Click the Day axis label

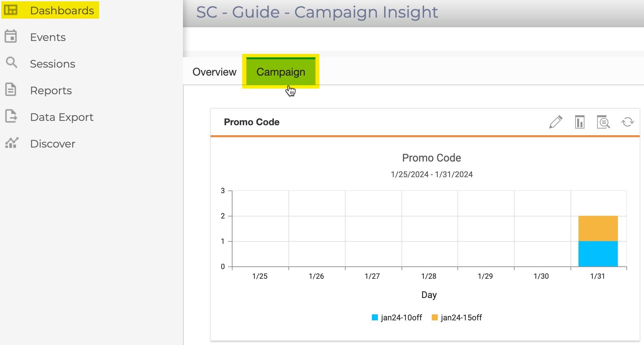click(429, 294)
